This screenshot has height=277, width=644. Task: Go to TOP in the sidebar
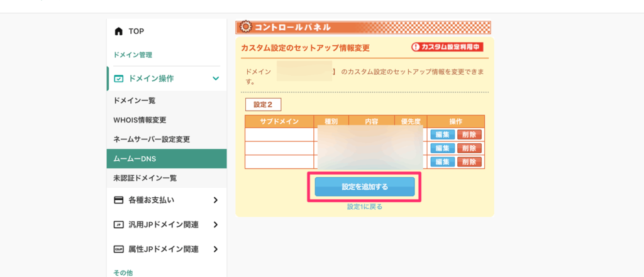[x=136, y=31]
